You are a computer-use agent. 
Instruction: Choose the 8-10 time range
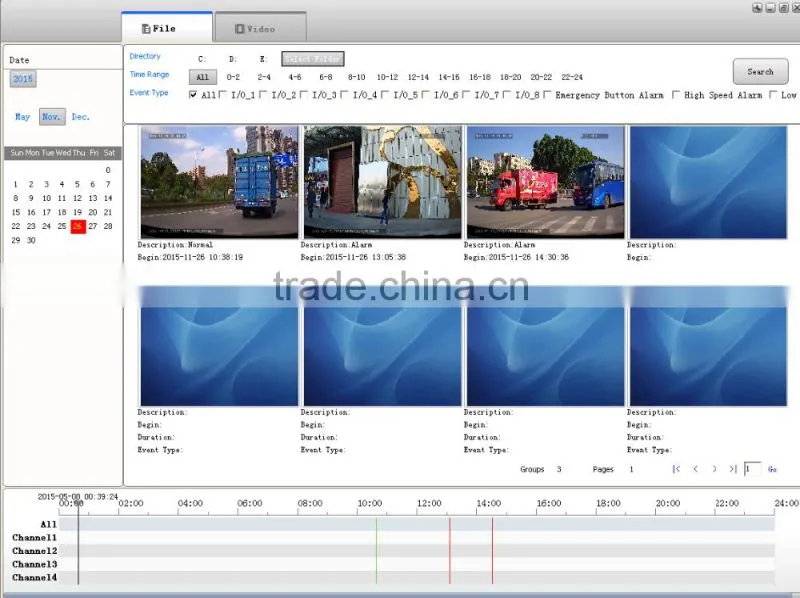click(x=357, y=77)
